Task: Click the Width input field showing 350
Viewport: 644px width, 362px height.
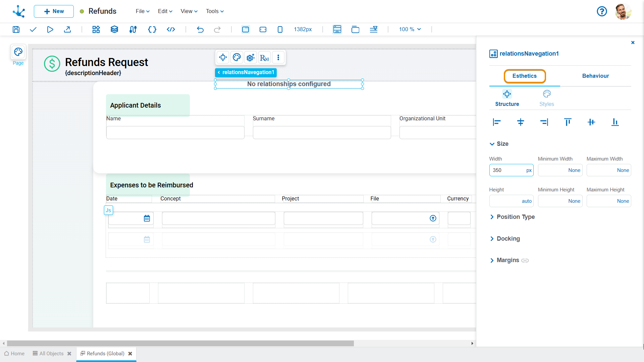Action: pyautogui.click(x=507, y=170)
